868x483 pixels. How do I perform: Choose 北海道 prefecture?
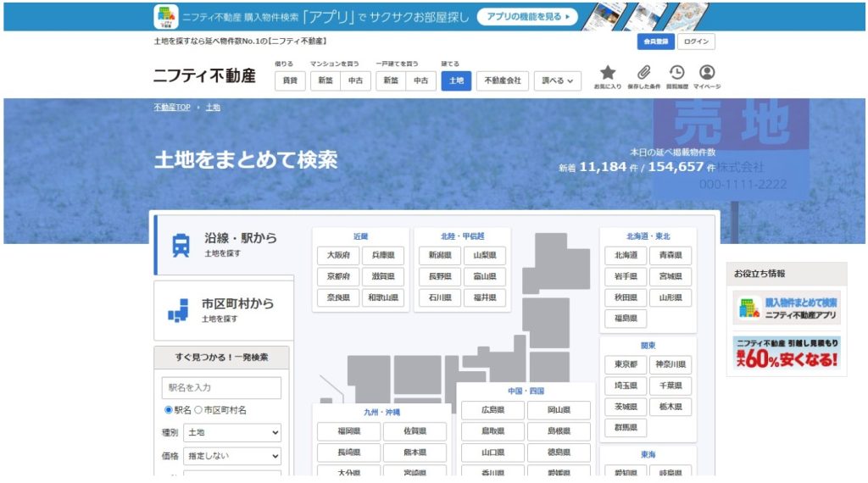(x=626, y=255)
